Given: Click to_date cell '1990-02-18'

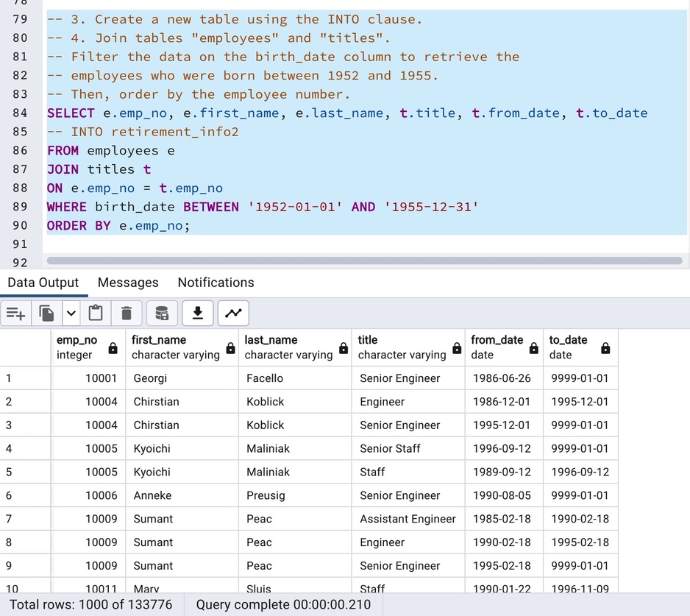Looking at the screenshot, I should (x=581, y=519).
